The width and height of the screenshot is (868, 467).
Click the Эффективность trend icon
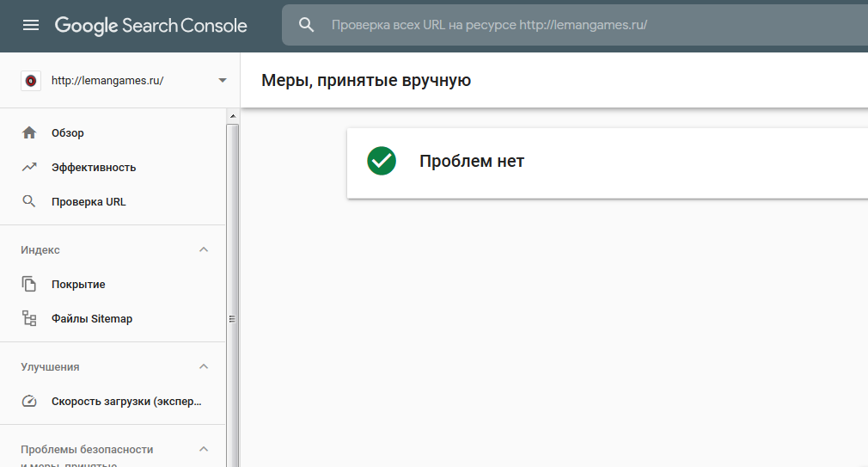pyautogui.click(x=29, y=168)
